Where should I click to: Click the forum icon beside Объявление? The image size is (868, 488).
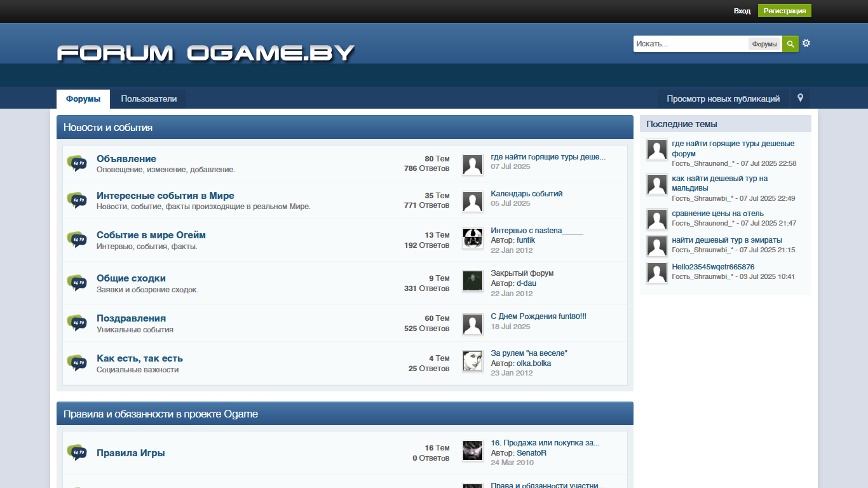point(77,164)
